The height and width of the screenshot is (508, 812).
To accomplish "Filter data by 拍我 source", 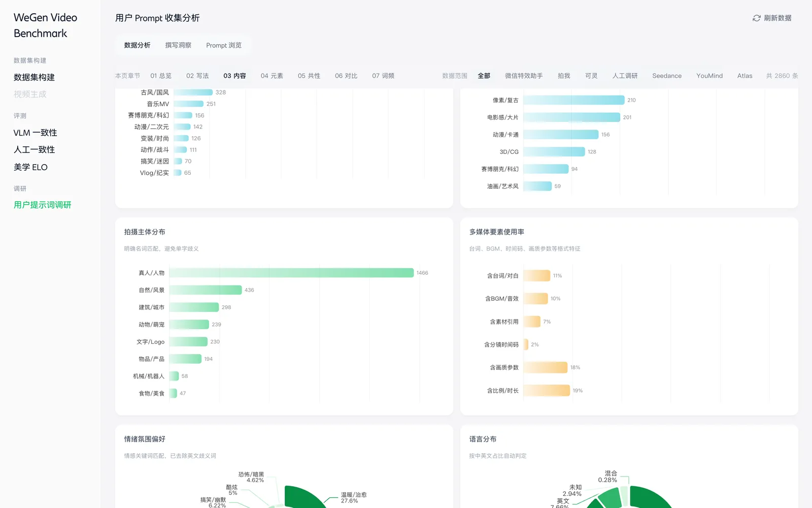I will (x=564, y=76).
